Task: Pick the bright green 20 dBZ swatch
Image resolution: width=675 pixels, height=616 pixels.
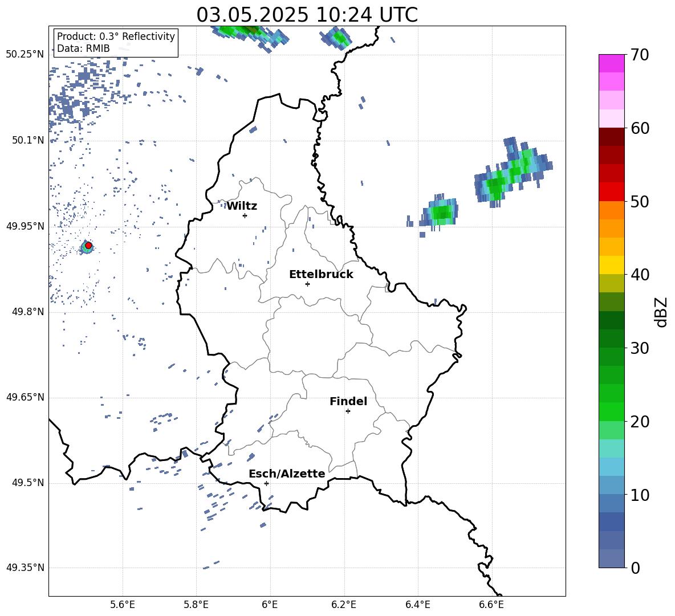Action: [611, 411]
